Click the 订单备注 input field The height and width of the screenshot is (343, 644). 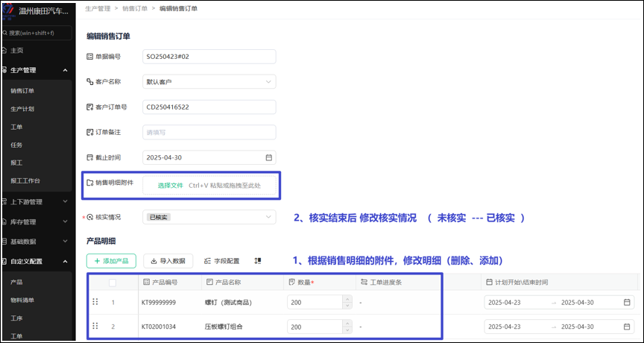[x=210, y=132]
